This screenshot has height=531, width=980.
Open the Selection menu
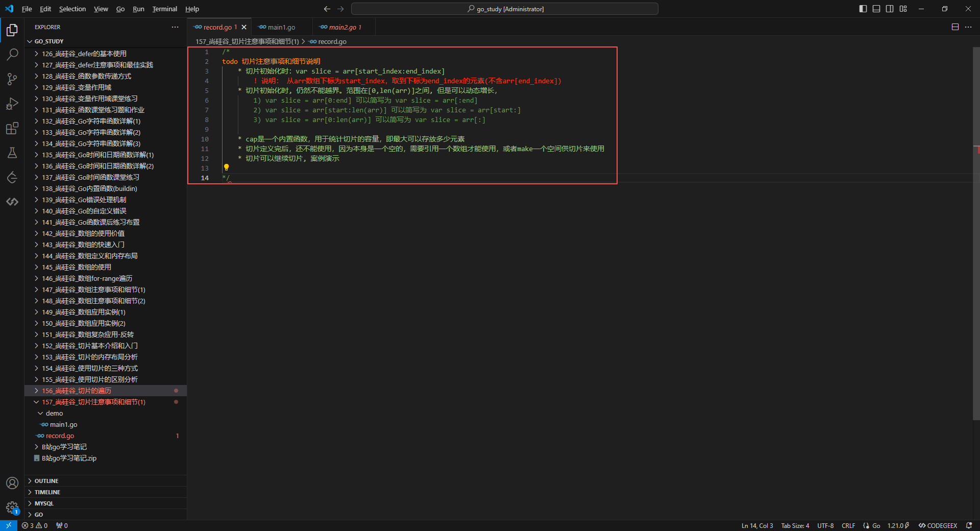coord(72,9)
